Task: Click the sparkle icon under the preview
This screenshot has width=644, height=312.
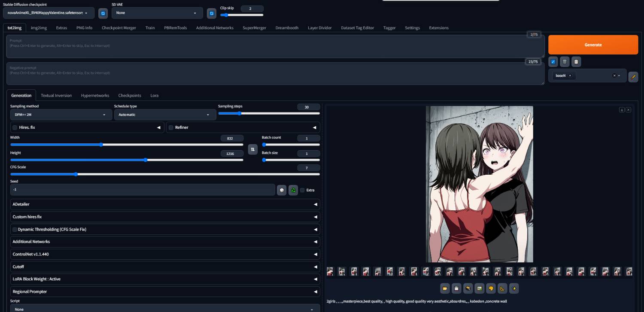Action: 514,288
